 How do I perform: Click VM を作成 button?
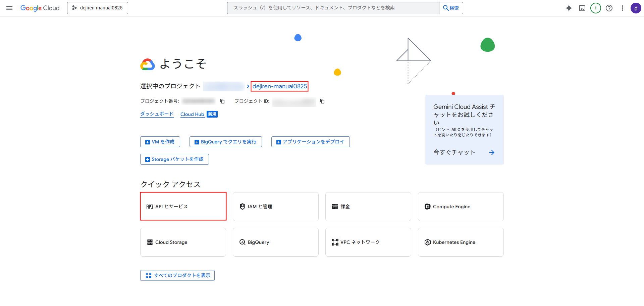(x=160, y=142)
